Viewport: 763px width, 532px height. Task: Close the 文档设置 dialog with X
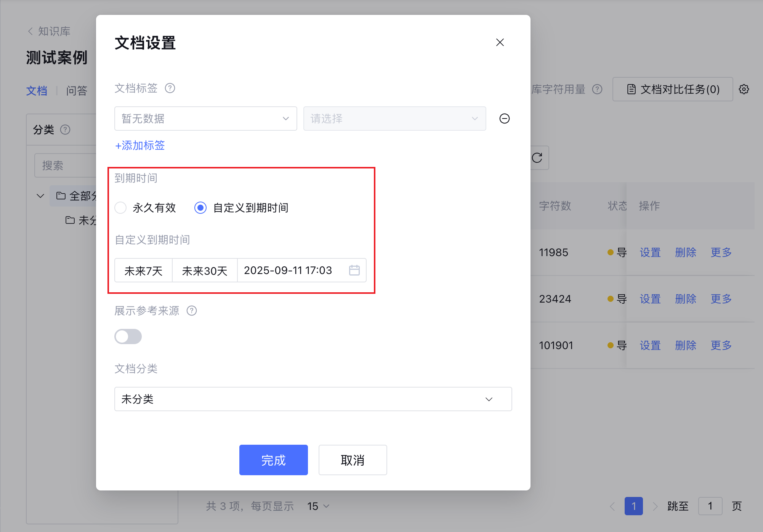(x=500, y=42)
